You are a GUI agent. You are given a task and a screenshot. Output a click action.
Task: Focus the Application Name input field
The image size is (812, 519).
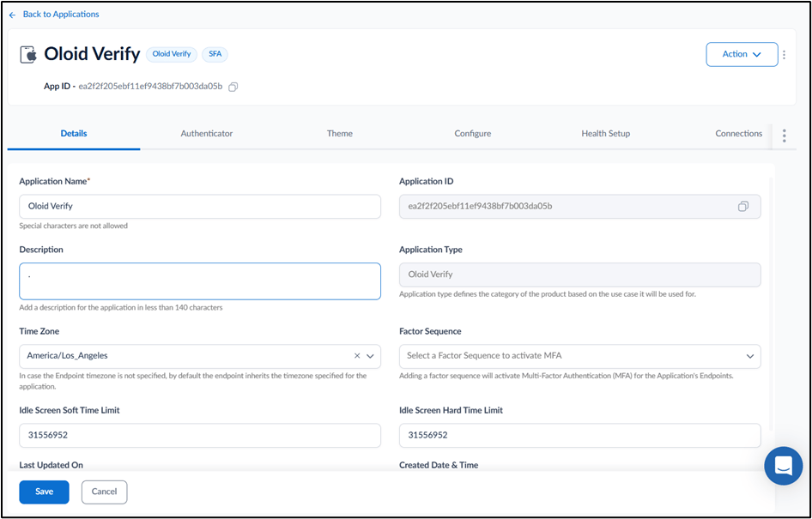coord(200,207)
